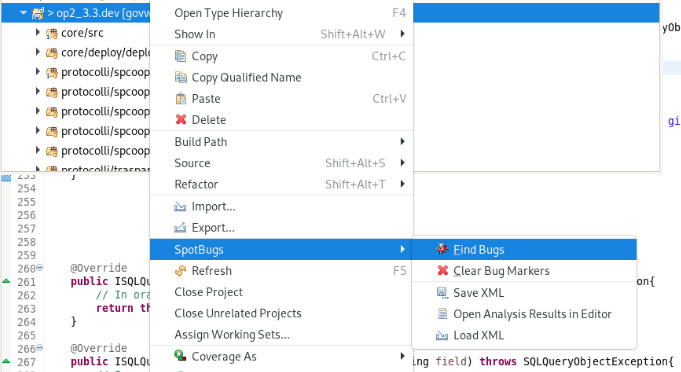Click the Save XML disk icon
This screenshot has width=681, height=372.
(x=442, y=292)
